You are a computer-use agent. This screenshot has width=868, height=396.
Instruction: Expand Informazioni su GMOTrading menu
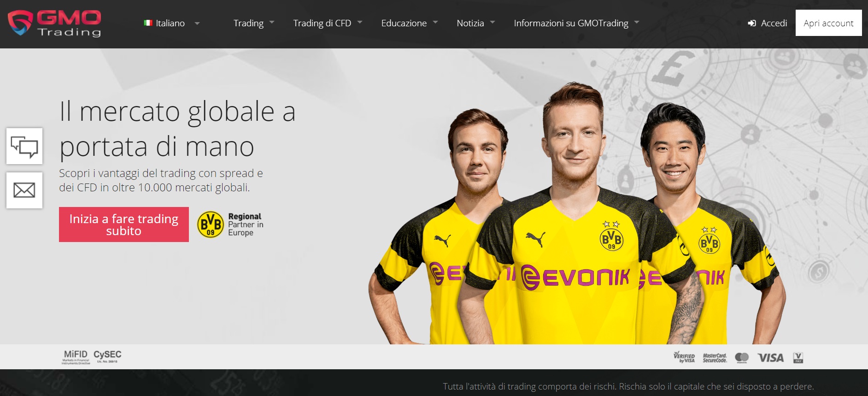(576, 23)
